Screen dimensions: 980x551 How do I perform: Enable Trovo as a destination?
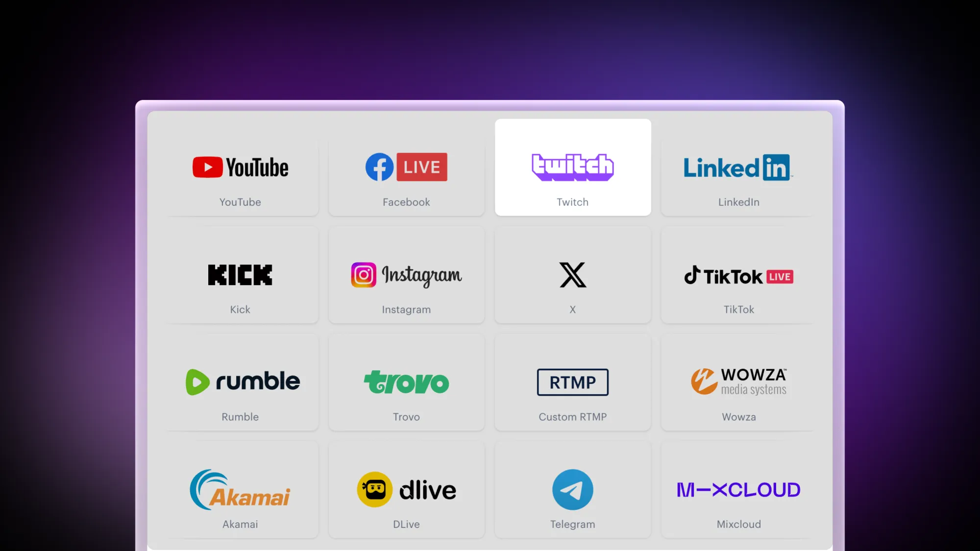point(407,382)
